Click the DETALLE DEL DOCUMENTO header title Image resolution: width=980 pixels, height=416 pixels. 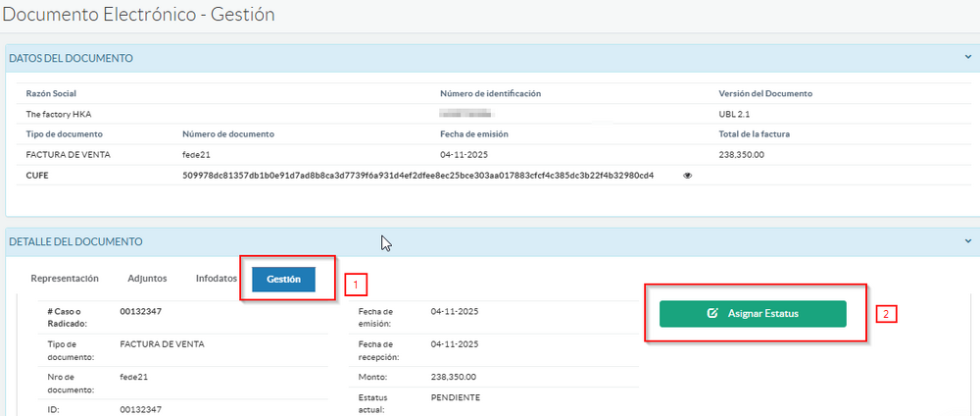(x=75, y=241)
